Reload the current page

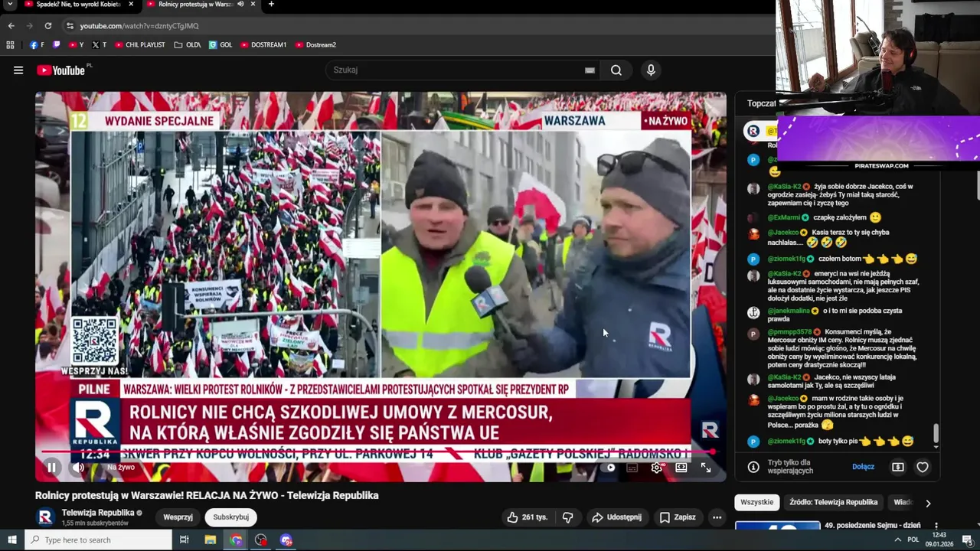(47, 26)
